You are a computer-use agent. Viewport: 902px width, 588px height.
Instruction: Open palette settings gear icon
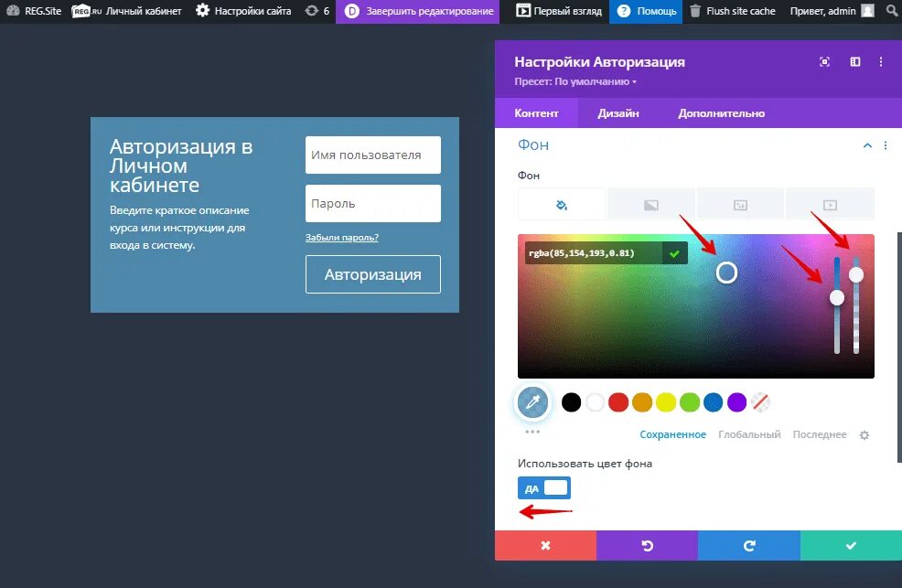click(x=864, y=435)
